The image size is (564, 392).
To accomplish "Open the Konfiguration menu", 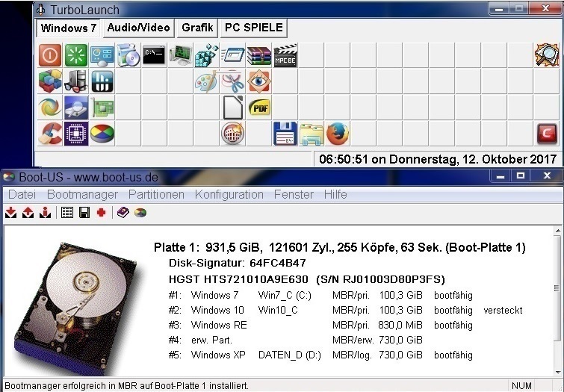I will [229, 195].
